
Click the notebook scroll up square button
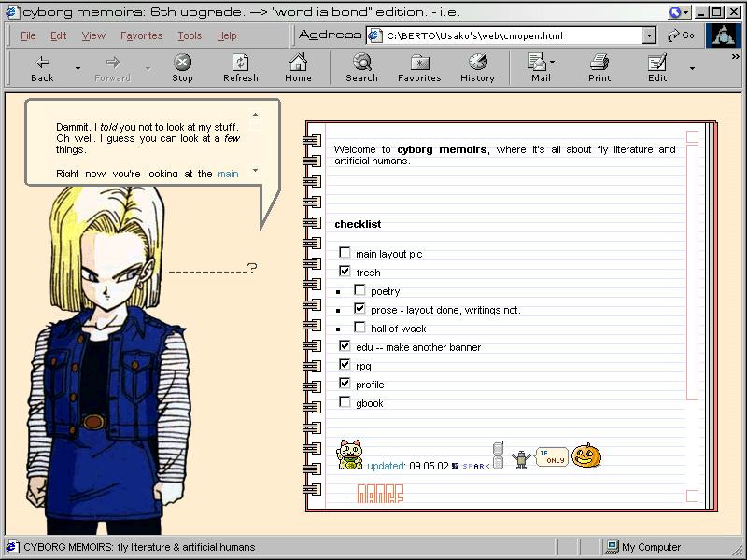tap(692, 136)
